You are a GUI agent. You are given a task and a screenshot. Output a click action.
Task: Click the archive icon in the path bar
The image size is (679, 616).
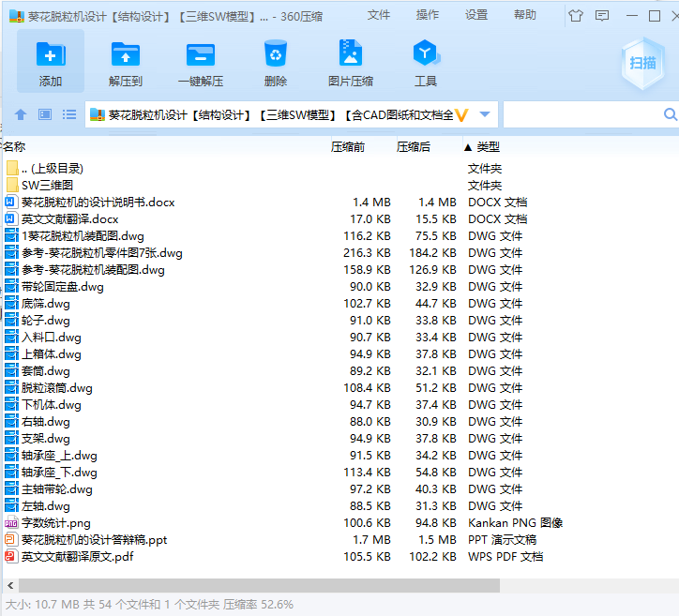[x=98, y=114]
